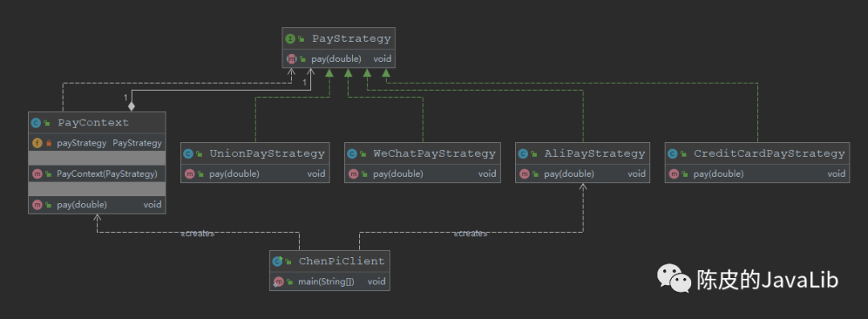Select the CreditCardPayStrategy class header
The width and height of the screenshot is (868, 319).
[757, 153]
